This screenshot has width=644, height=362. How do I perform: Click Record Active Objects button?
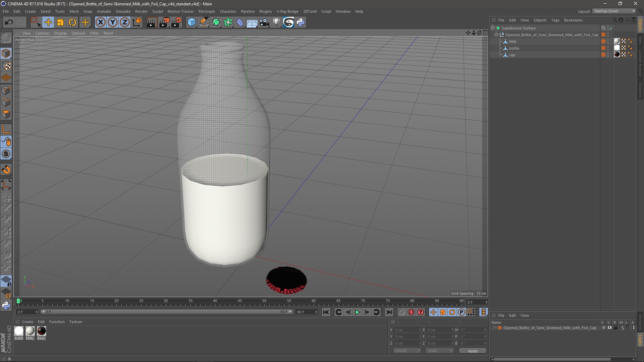(401, 312)
